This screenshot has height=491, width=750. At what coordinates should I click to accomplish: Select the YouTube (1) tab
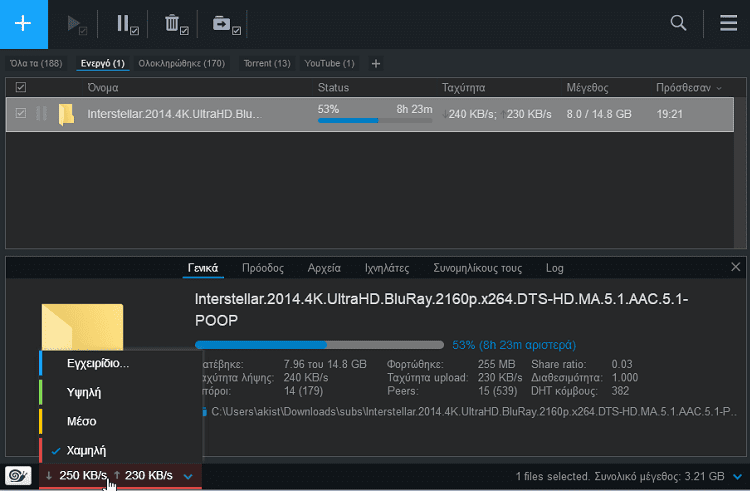point(330,63)
